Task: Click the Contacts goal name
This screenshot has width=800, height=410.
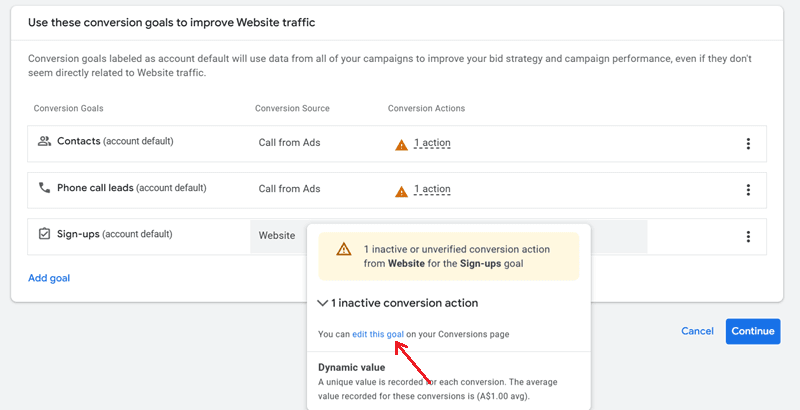Action: click(x=79, y=142)
